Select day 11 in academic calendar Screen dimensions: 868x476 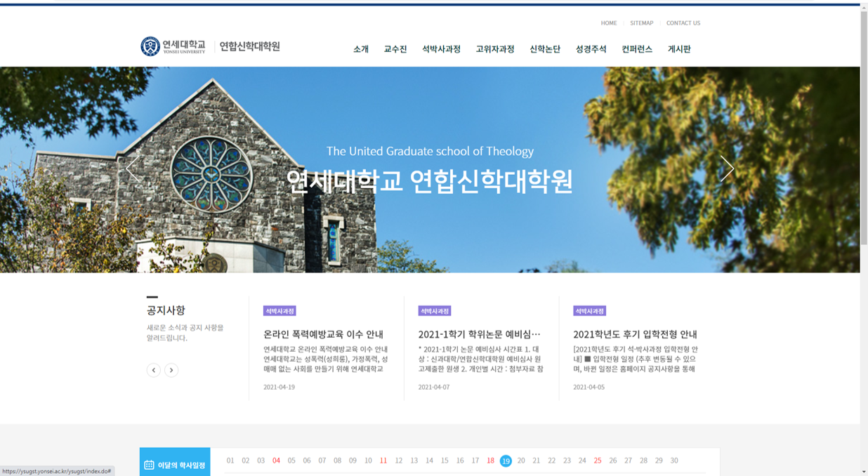tap(383, 461)
